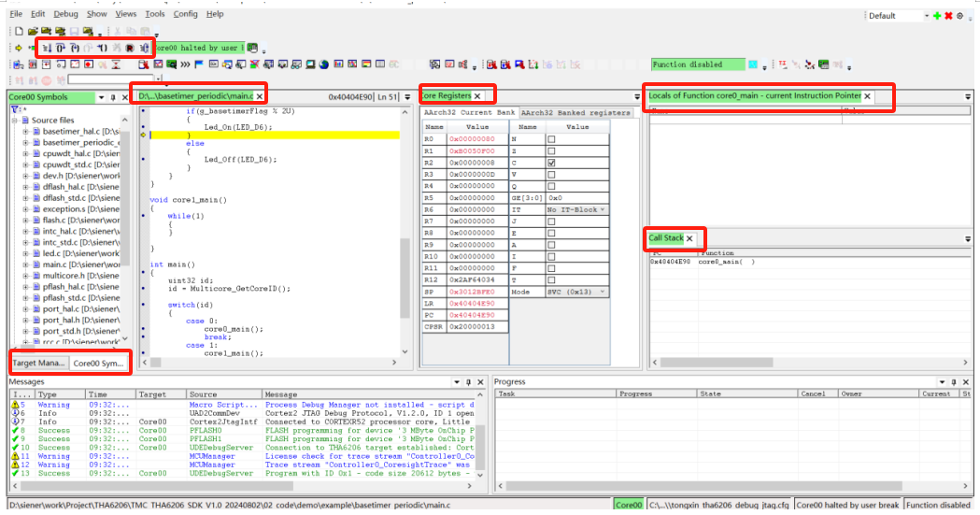Viewport: 980px width, 515px height.
Task: Close the Call Stack tab
Action: 689,238
